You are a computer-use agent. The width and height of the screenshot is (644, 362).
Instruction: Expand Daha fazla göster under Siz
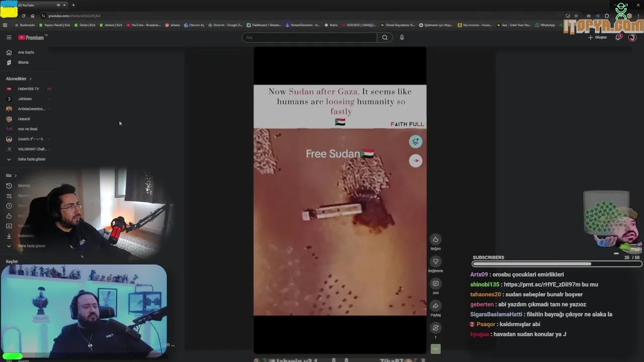[26, 246]
